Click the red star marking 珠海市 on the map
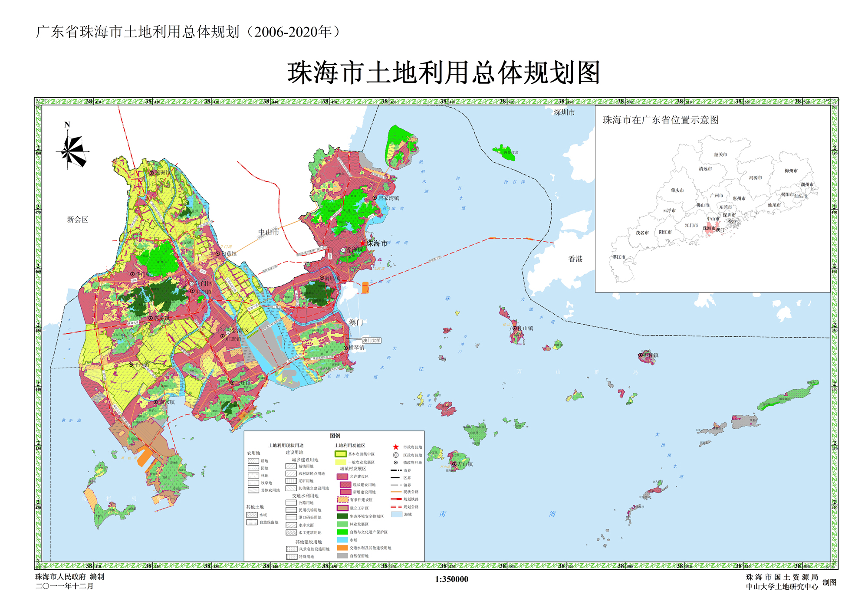Screen dimensions: 868x614 [x=363, y=243]
